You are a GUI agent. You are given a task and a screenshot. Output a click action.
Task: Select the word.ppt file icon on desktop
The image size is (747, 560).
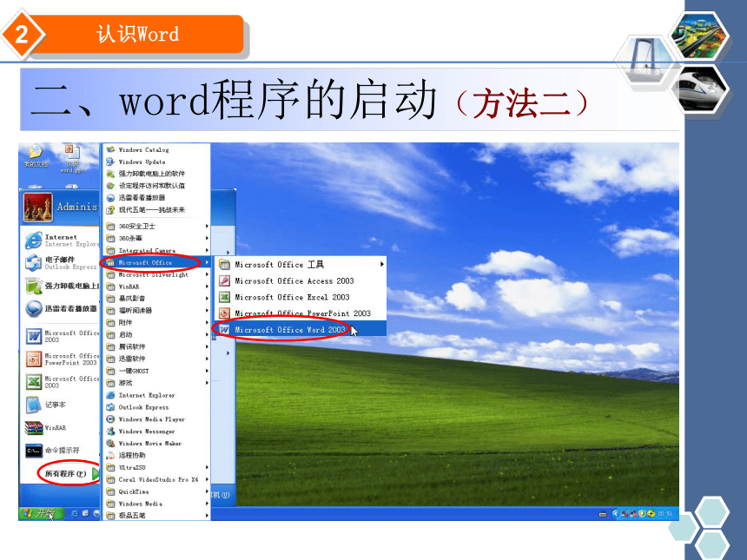coord(72,159)
